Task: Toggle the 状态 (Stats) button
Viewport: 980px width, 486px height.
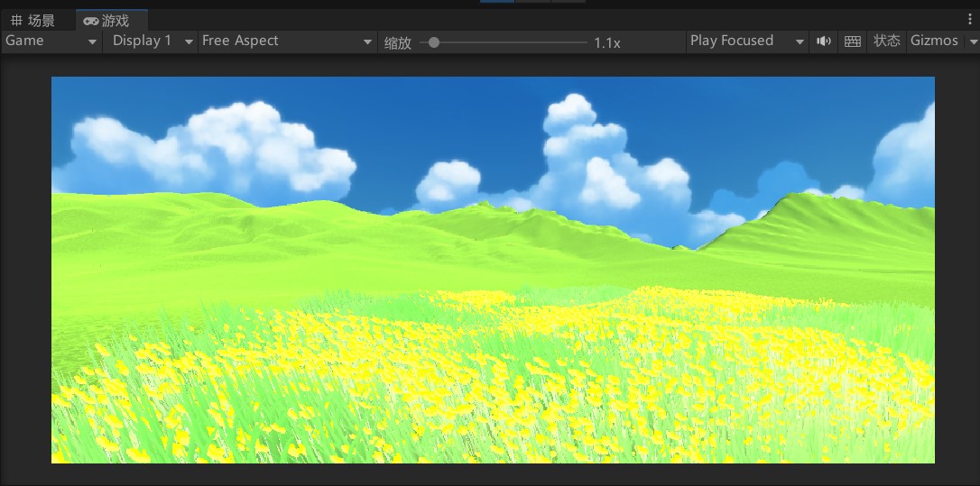Action: point(886,41)
